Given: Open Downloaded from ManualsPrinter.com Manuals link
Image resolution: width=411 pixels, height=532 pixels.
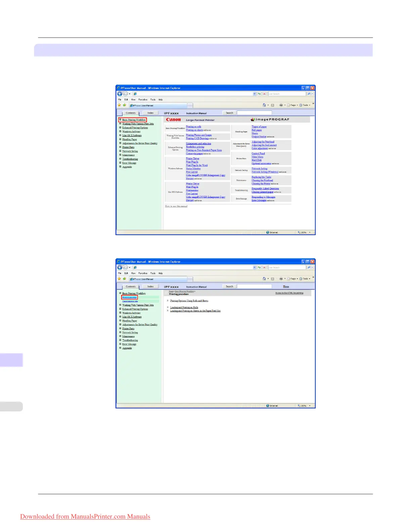Looking at the screenshot, I should pyautogui.click(x=85, y=517).
